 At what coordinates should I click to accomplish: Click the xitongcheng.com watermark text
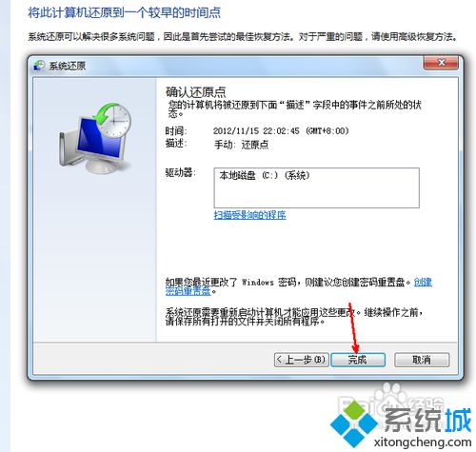pyautogui.click(x=423, y=442)
